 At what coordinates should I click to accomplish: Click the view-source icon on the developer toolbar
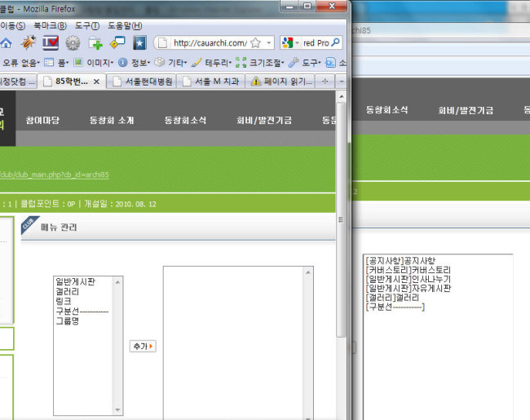[x=330, y=63]
